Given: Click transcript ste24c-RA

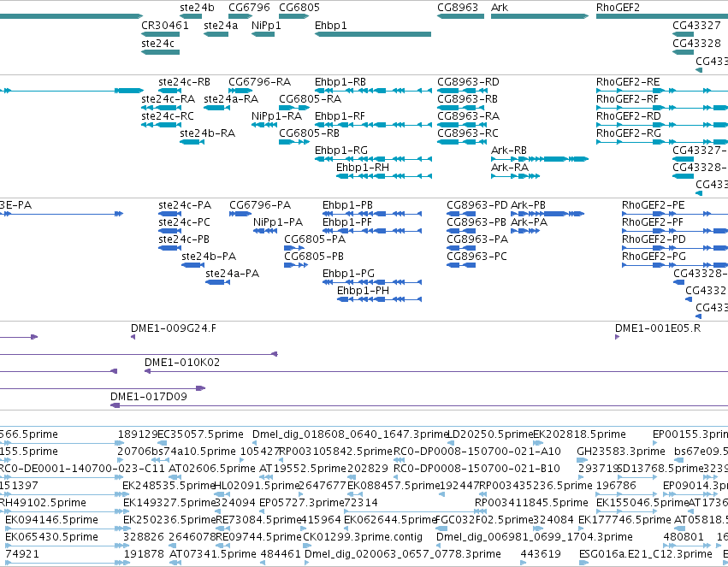Looking at the screenshot, I should pos(161,108).
